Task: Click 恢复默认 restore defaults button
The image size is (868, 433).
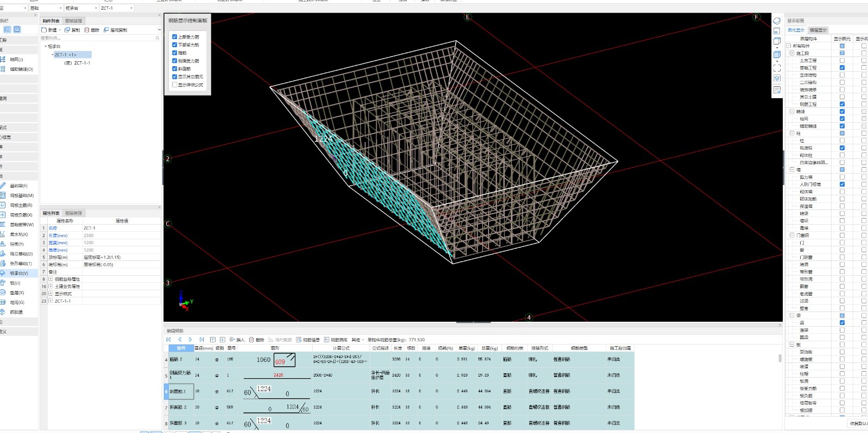Action: coord(859,423)
